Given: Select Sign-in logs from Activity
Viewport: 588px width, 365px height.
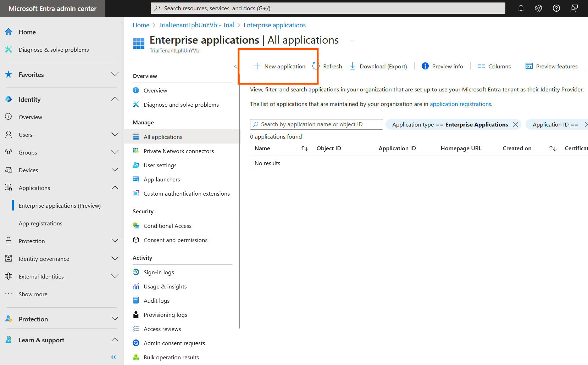Looking at the screenshot, I should pyautogui.click(x=159, y=272).
